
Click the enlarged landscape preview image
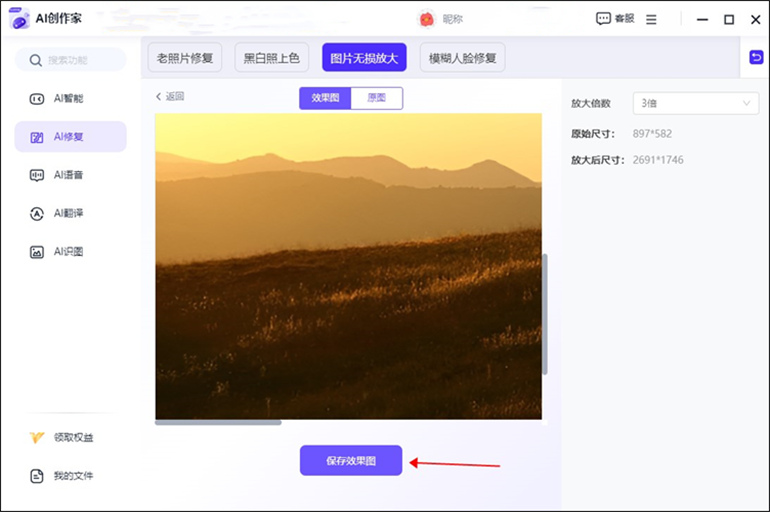pyautogui.click(x=349, y=266)
